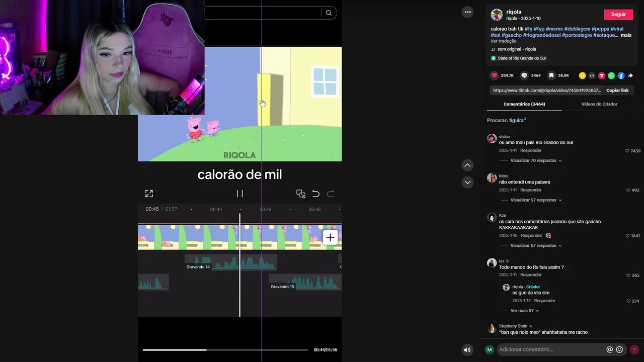Switch to Vídeos do Criador tab
This screenshot has height=362, width=644.
[x=599, y=104]
